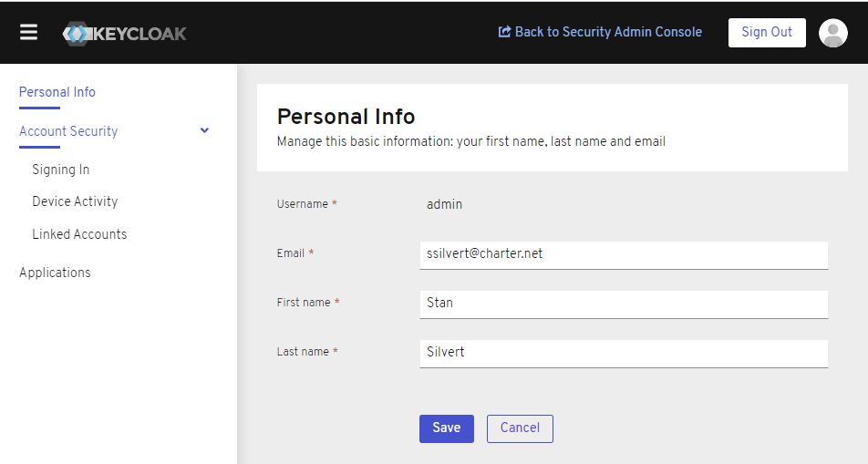Click the user avatar icon
The image size is (868, 464).
(x=832, y=33)
